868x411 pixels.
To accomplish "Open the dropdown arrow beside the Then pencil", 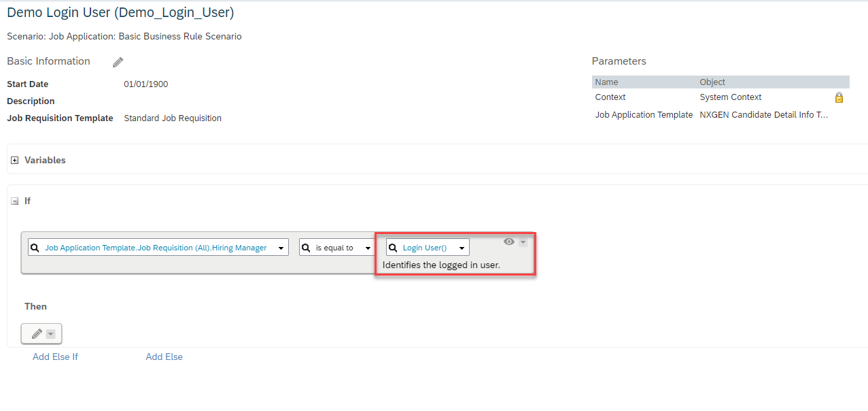I will coord(50,333).
